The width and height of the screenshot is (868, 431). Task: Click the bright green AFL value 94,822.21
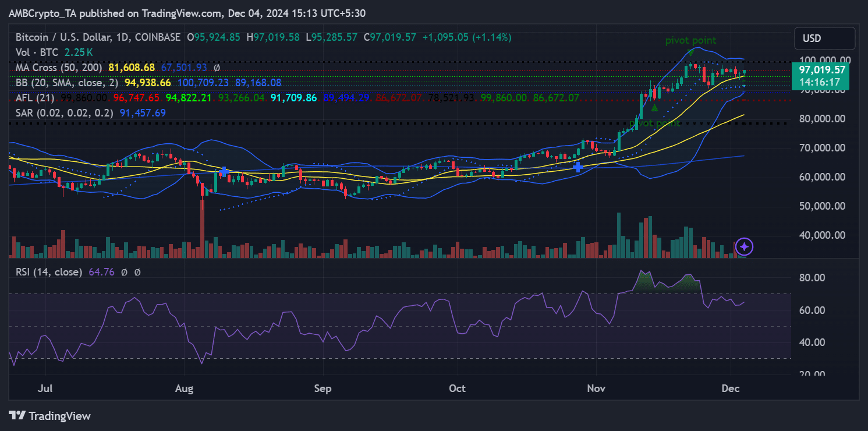coord(189,98)
